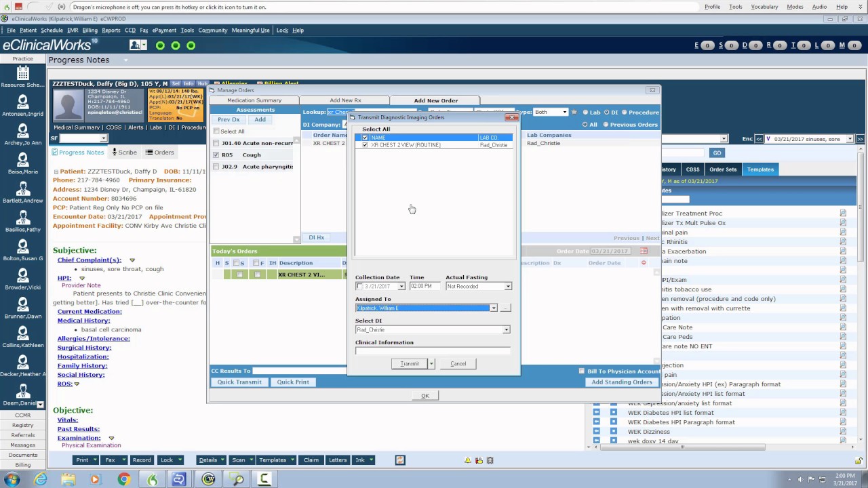Select provider Bartlett, Andrew icon

point(22,189)
